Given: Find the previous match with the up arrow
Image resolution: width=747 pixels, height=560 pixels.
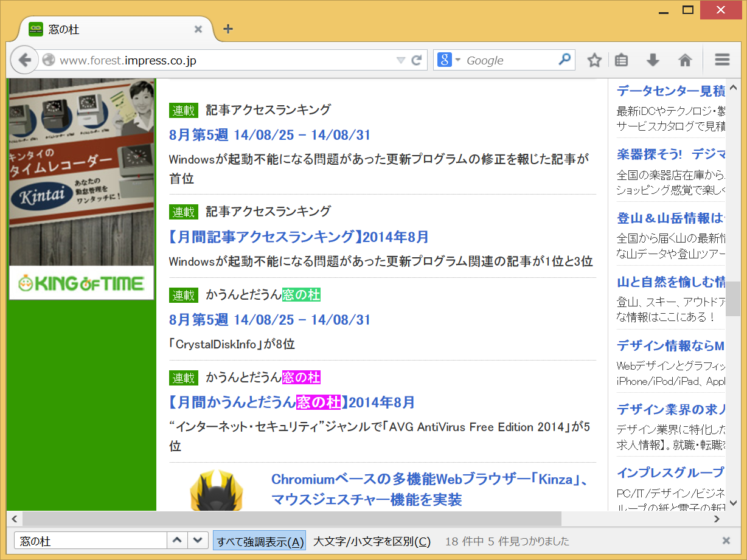Looking at the screenshot, I should coord(177,540).
